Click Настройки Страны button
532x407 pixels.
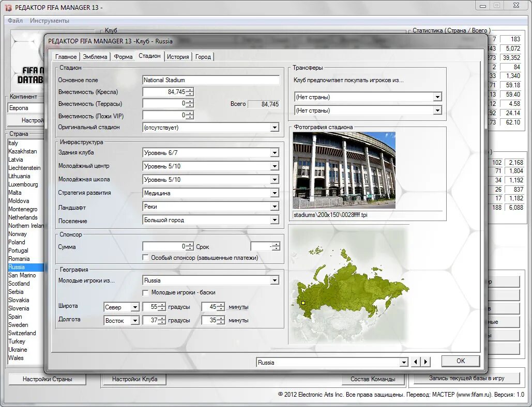coord(47,379)
